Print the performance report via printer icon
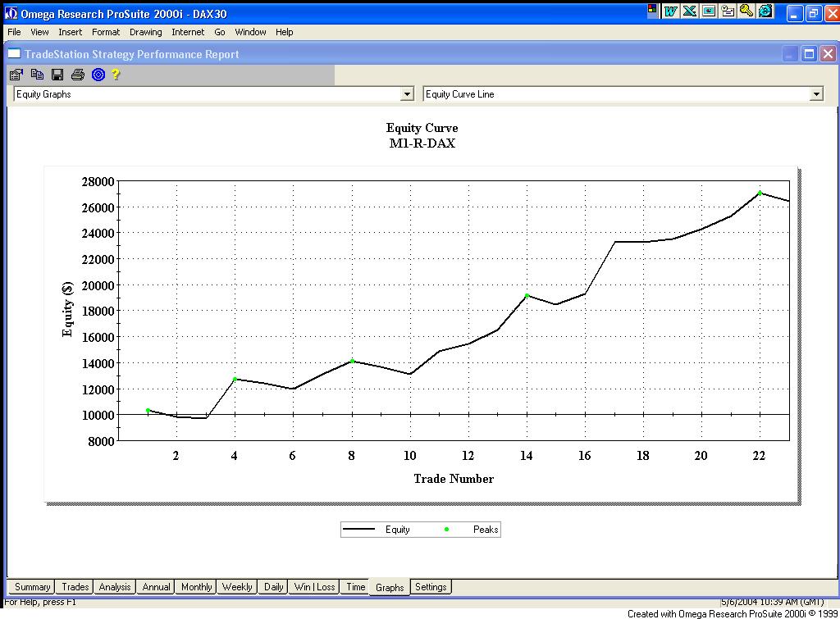Image resolution: width=840 pixels, height=619 pixels. click(78, 75)
